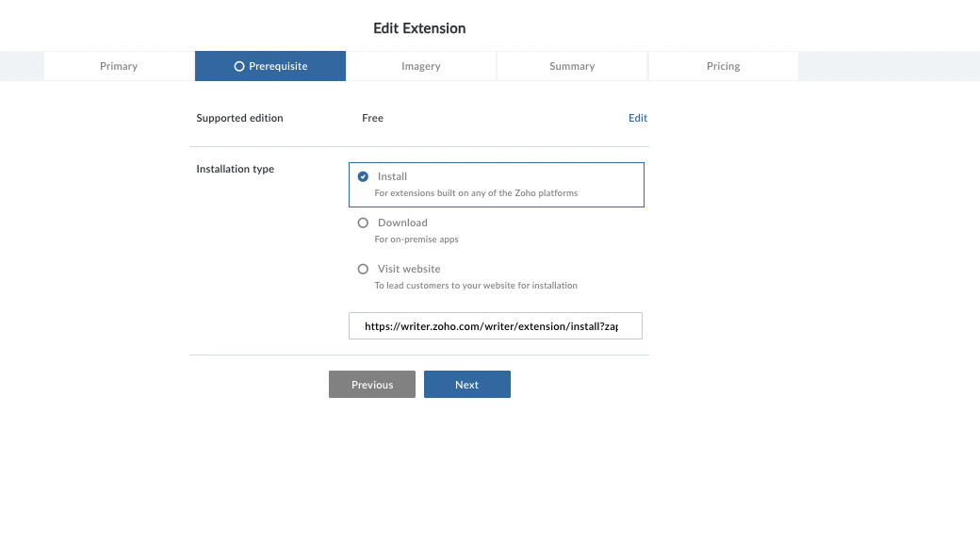
Task: Click the 'To lead customers' website description
Action: 476,286
